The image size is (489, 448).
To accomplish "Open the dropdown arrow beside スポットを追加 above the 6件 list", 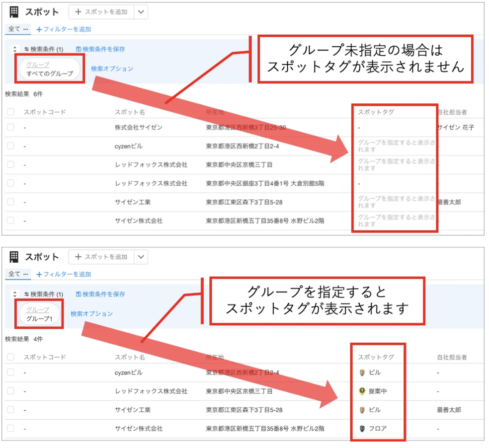I will (x=141, y=12).
